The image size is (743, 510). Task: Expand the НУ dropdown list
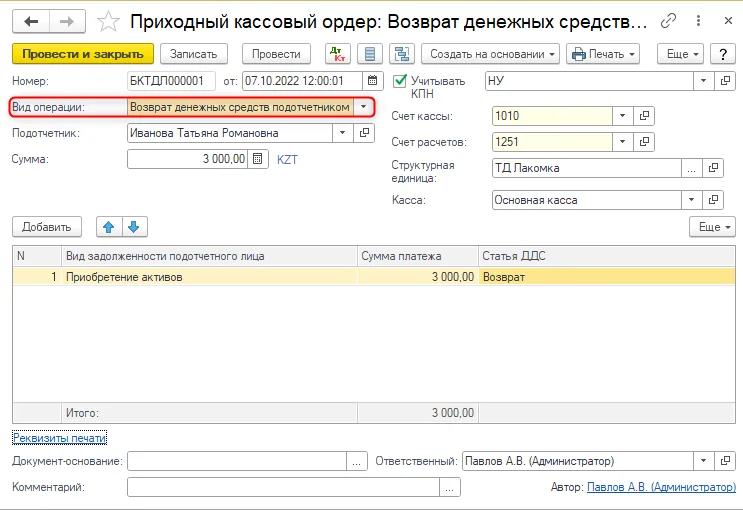point(704,81)
